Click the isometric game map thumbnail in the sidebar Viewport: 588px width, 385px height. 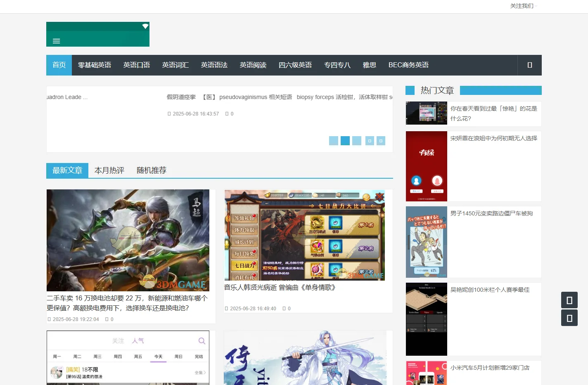[x=427, y=319]
